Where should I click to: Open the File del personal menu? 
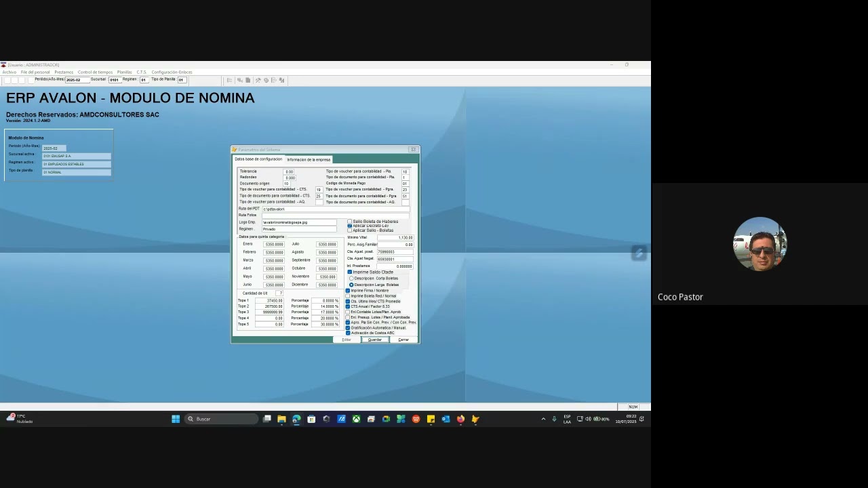click(x=35, y=72)
